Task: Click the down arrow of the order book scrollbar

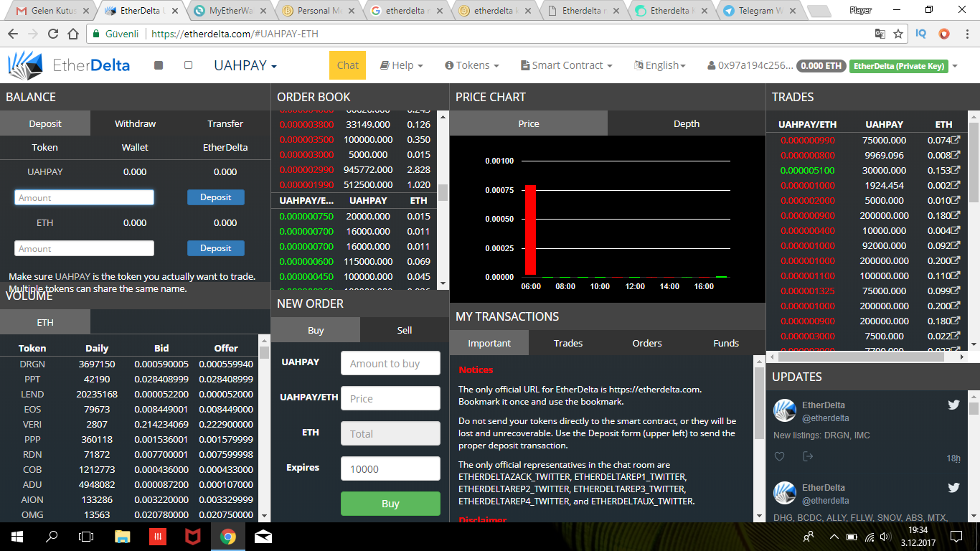Action: 443,283
